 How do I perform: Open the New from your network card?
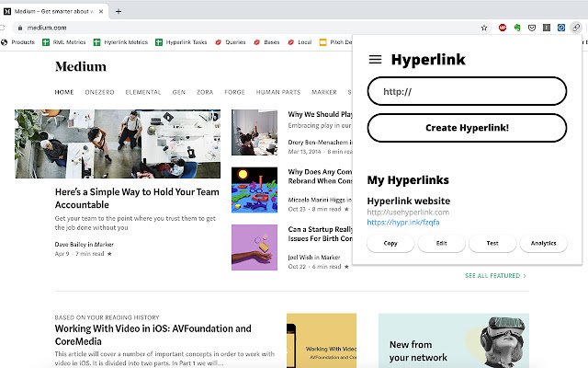click(x=454, y=340)
